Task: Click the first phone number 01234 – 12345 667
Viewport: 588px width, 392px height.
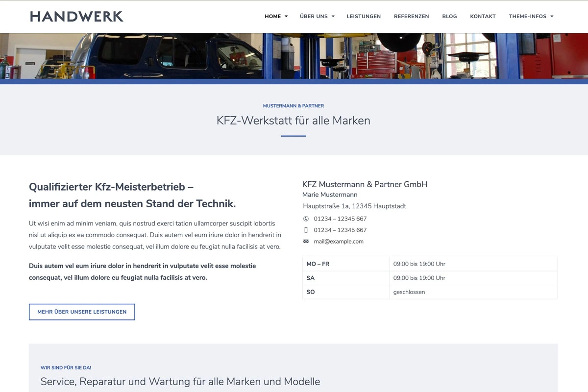Action: (341, 219)
